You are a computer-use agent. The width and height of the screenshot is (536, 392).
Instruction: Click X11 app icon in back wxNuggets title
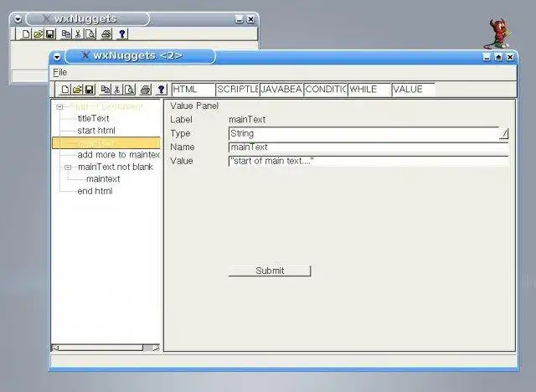47,18
